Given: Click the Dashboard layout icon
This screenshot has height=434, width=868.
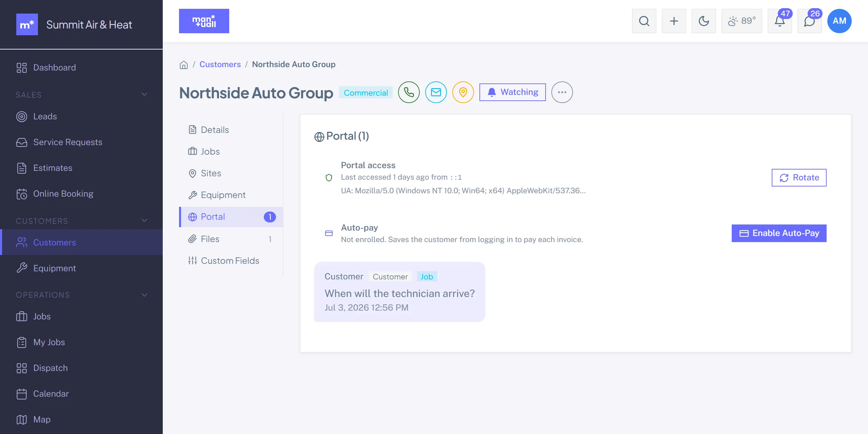Looking at the screenshot, I should [22, 68].
